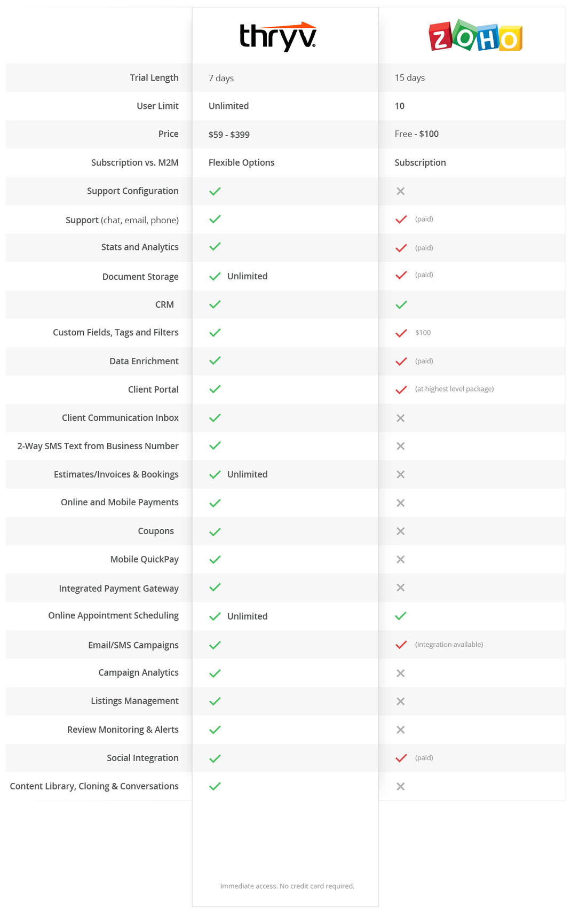571x924 pixels.
Task: Click Zoho red checkmark for Stats and Analytics
Action: click(401, 248)
